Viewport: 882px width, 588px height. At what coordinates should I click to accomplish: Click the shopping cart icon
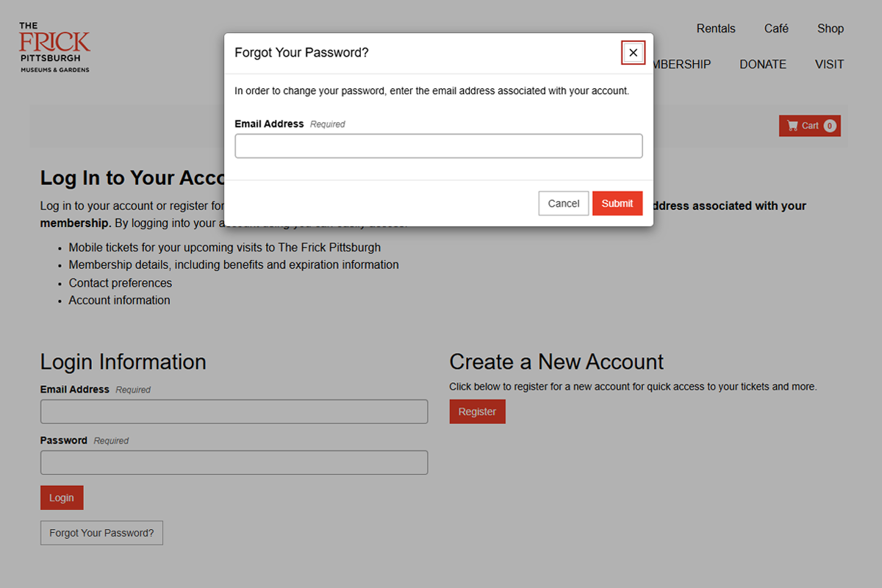tap(792, 126)
